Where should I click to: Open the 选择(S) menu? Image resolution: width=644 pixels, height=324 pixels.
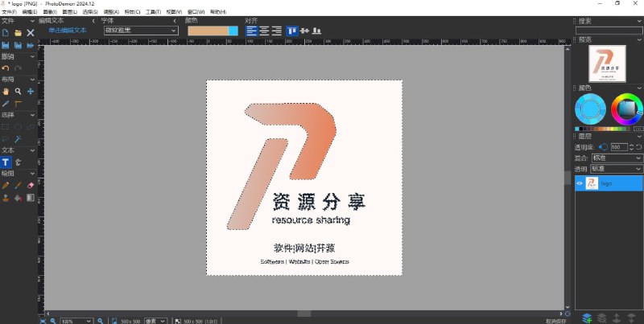pos(90,12)
